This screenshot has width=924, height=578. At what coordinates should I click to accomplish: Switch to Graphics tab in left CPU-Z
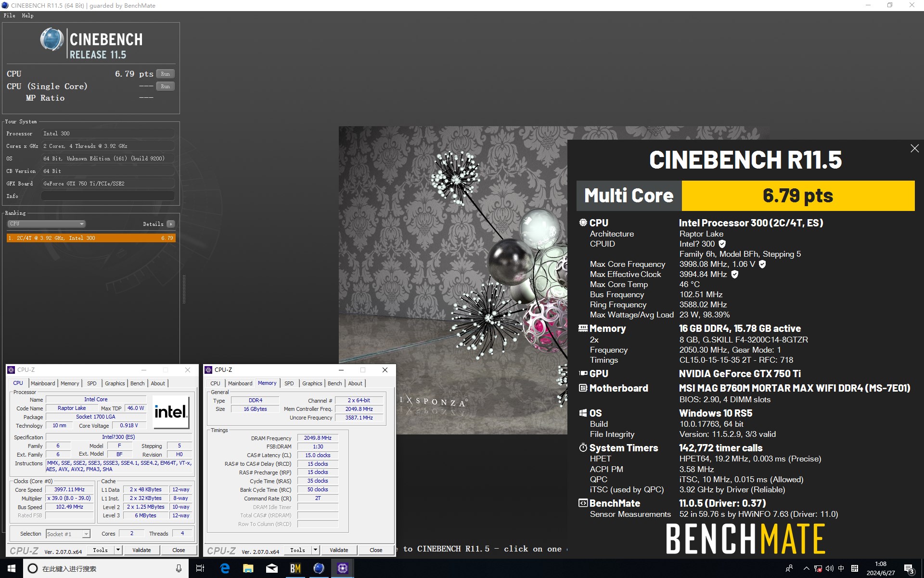[x=115, y=383]
